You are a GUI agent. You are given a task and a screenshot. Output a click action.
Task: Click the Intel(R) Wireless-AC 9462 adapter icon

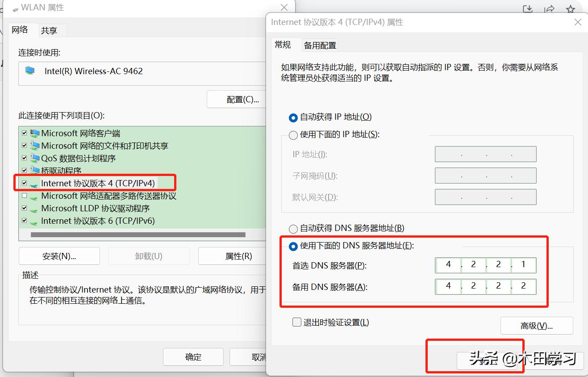tap(30, 71)
